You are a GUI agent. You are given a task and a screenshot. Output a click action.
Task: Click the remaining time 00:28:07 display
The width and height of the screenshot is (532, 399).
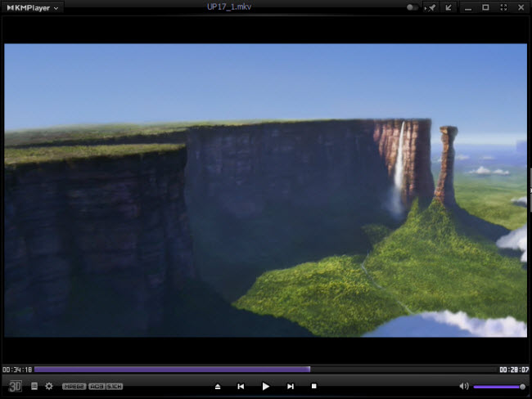514,370
